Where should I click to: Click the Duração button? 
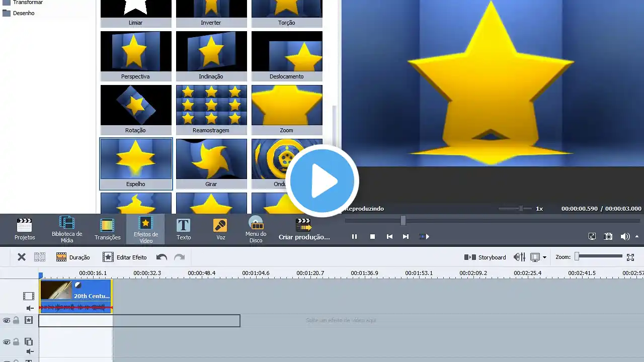73,257
